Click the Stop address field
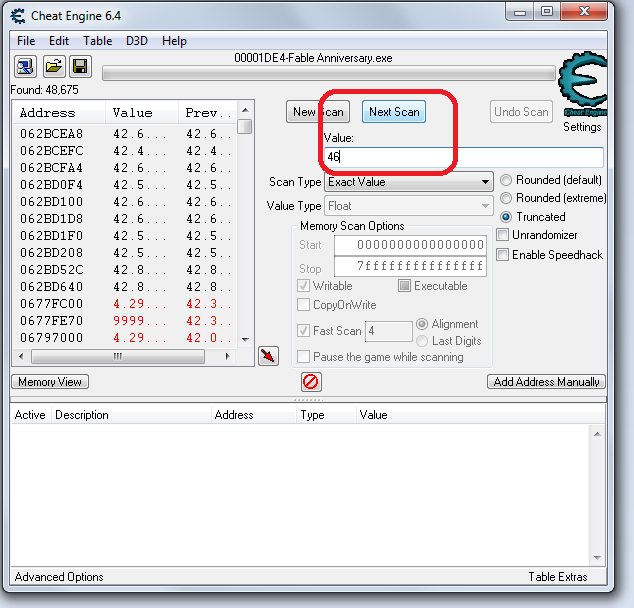 click(410, 266)
